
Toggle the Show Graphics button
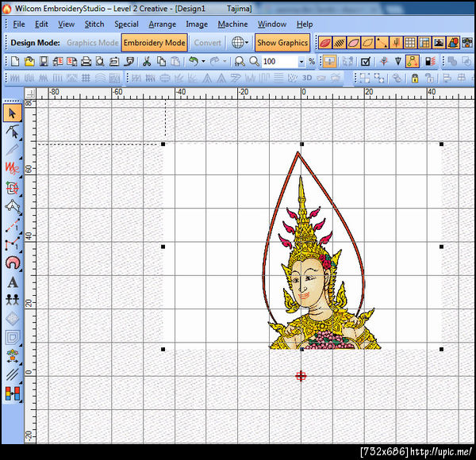(x=282, y=43)
